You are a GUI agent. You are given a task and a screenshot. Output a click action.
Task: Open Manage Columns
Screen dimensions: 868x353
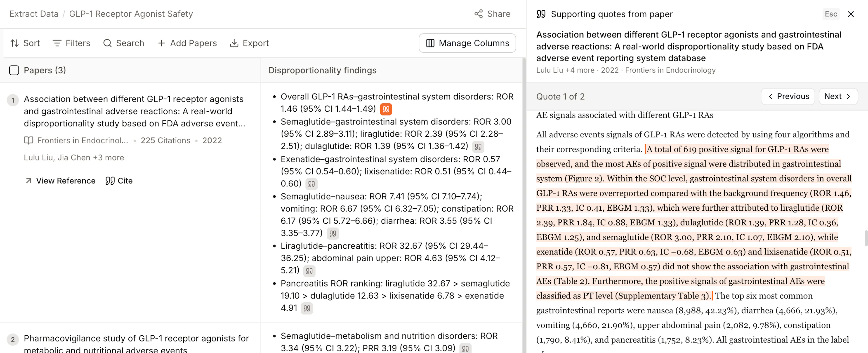[467, 43]
